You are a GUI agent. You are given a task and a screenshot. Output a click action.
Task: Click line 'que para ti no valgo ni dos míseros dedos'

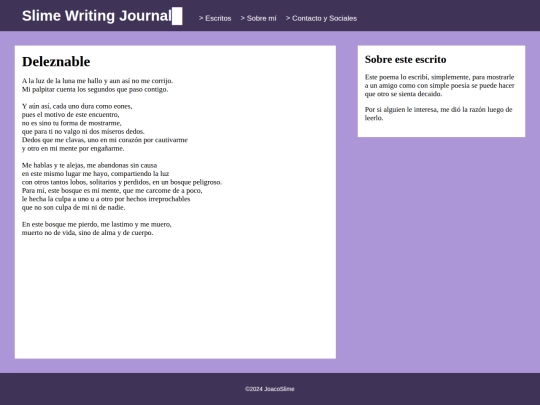[x=83, y=131]
